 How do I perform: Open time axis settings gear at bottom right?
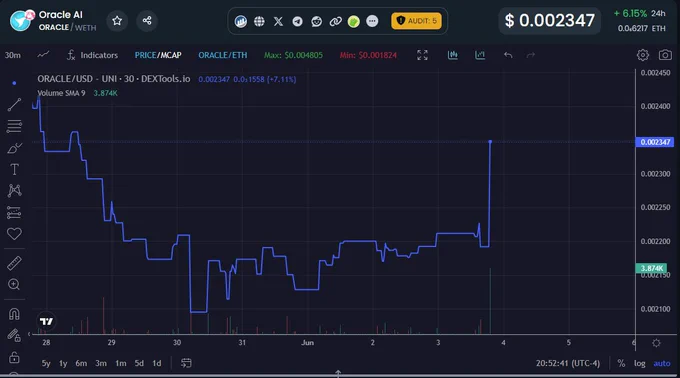point(657,343)
